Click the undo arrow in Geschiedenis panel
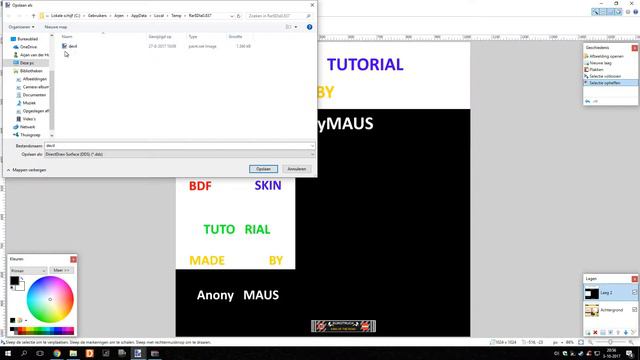The image size is (640, 360). coord(587,101)
